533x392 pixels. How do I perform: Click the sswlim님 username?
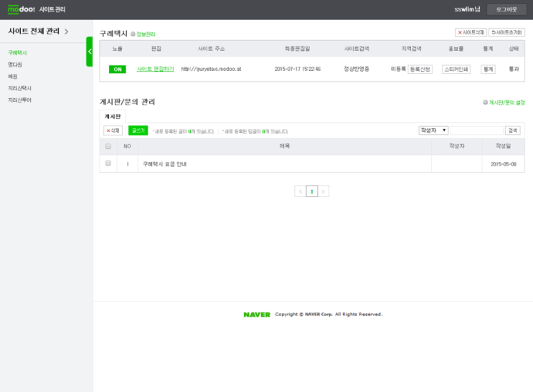pos(468,9)
